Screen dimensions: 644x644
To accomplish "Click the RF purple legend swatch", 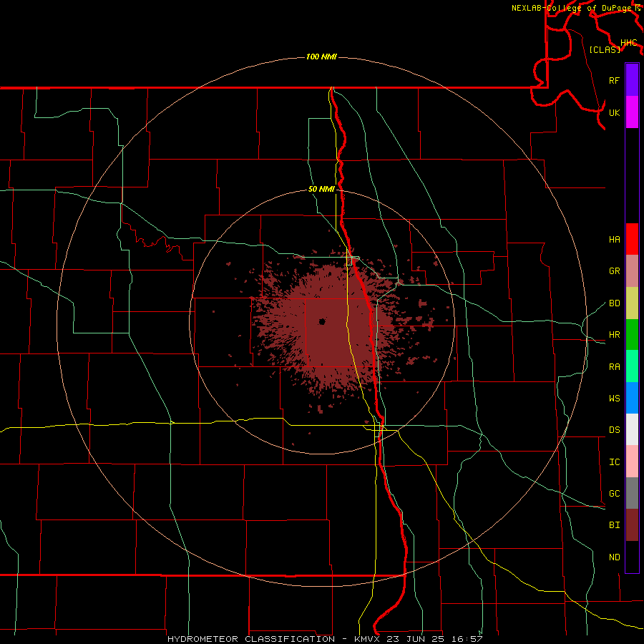I will pos(632,79).
